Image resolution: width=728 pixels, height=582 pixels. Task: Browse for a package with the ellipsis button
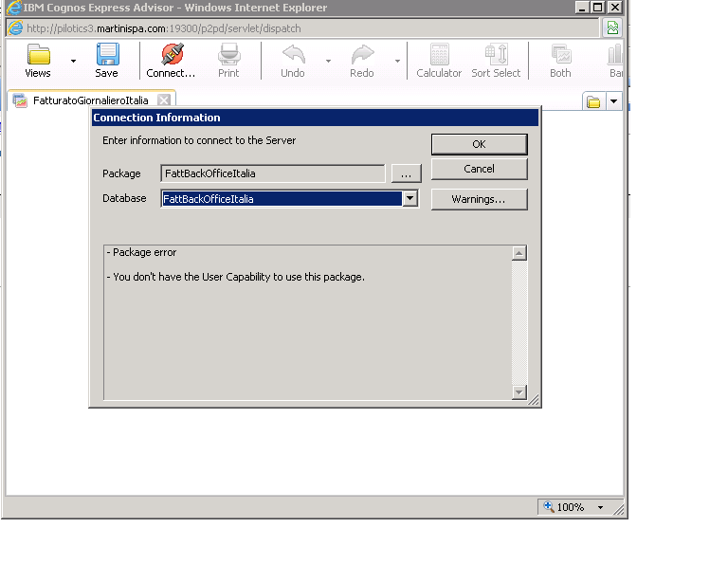(407, 173)
